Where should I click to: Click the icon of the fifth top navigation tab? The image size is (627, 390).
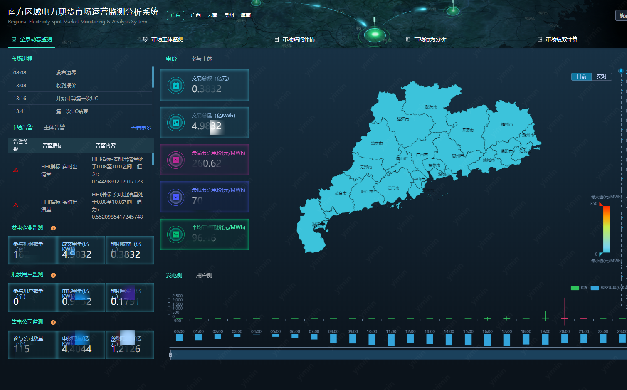point(540,39)
